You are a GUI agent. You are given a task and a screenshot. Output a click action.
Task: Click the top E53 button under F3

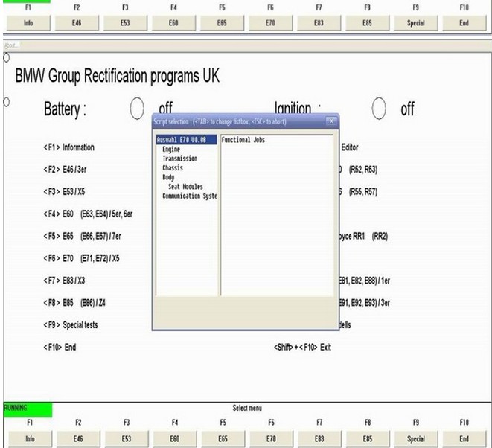click(125, 23)
